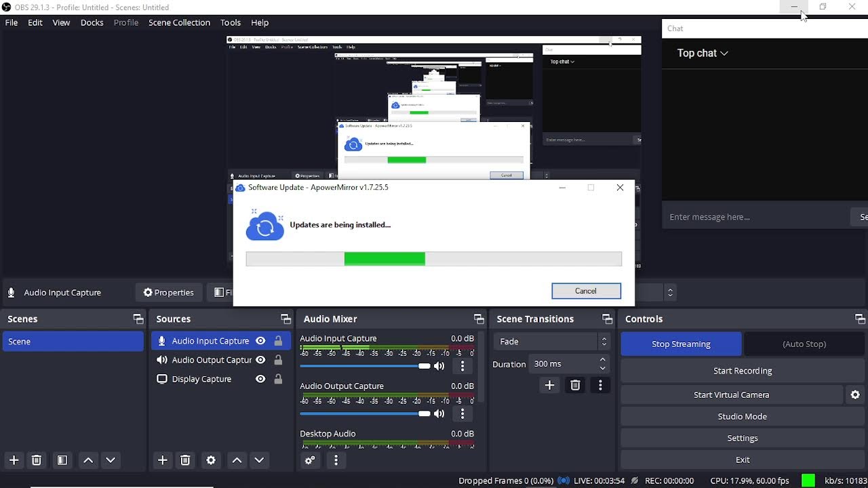Open virtual camera settings gear icon
This screenshot has width=868, height=488.
[855, 394]
